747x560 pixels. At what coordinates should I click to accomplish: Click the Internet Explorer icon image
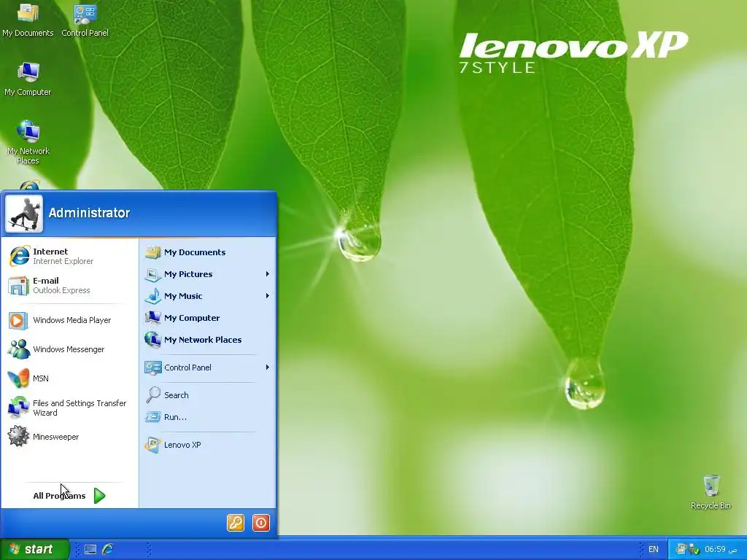click(x=19, y=256)
